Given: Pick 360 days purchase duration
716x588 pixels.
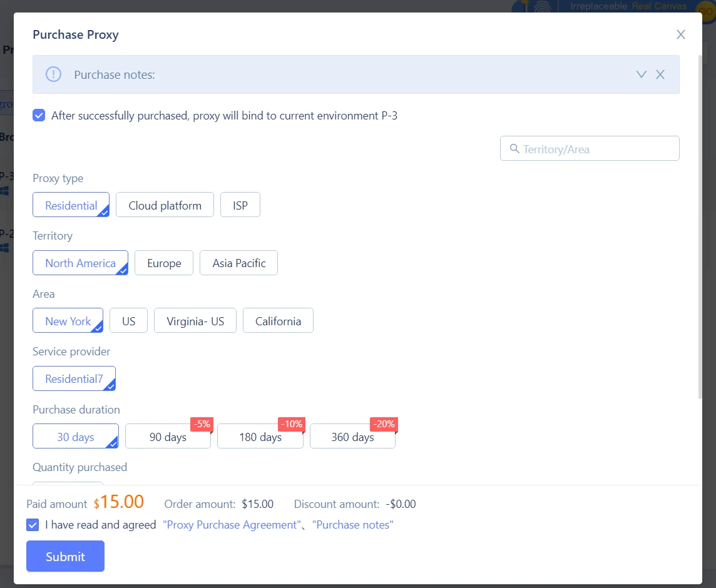Looking at the screenshot, I should pos(352,437).
